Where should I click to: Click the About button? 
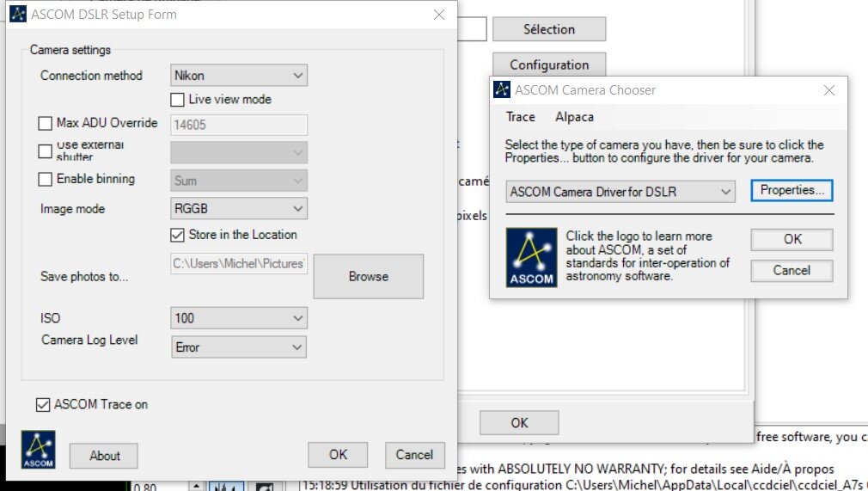pos(103,456)
